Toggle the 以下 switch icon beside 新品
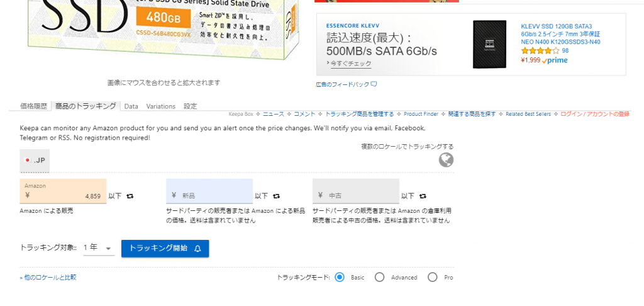Screen dimensions: 644x306 (x=277, y=196)
